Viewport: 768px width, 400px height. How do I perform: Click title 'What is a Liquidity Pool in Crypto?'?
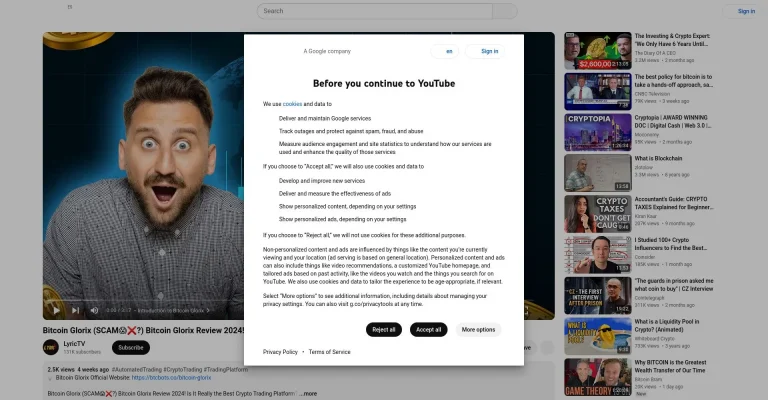667,326
